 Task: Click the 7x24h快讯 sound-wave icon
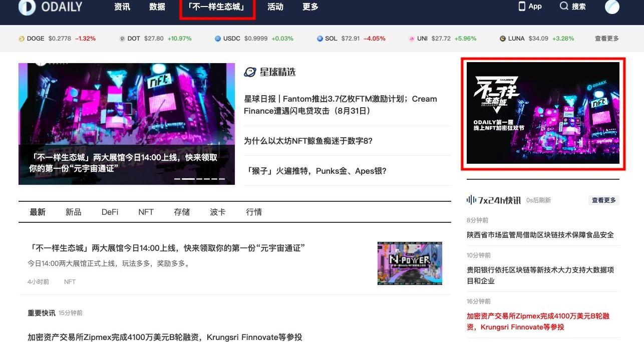tap(471, 200)
